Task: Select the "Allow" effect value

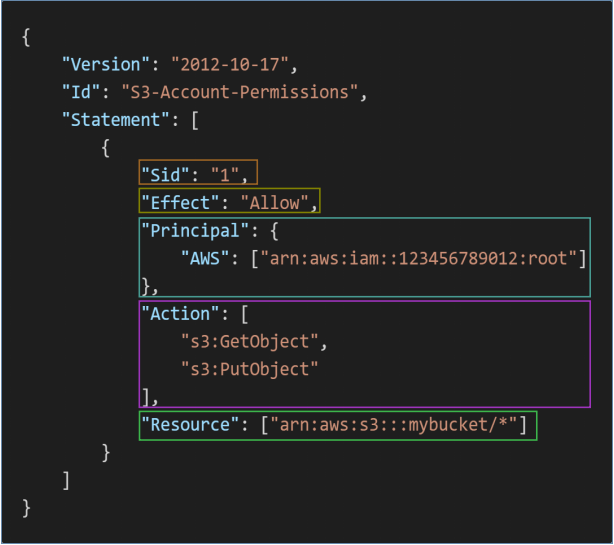Action: pos(277,202)
